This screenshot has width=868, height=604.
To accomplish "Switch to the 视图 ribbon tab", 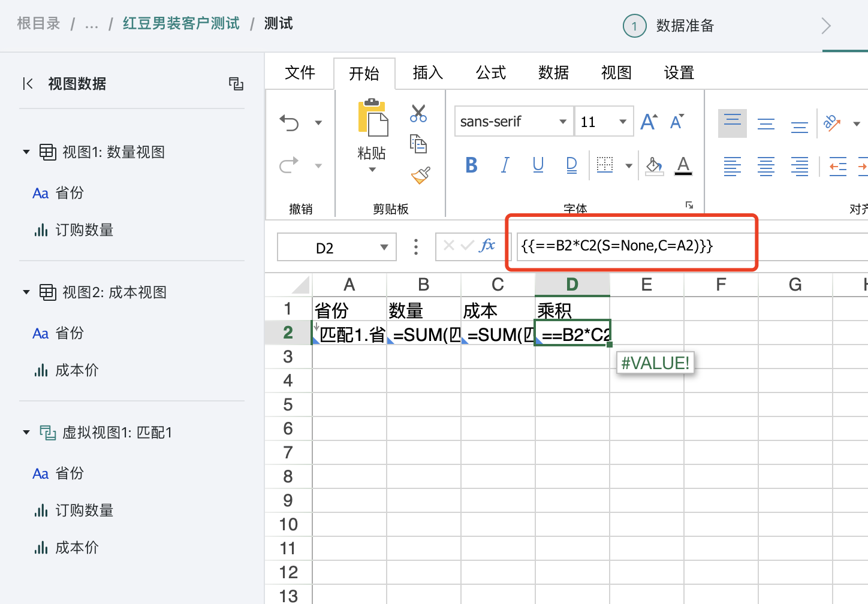I will (x=616, y=73).
